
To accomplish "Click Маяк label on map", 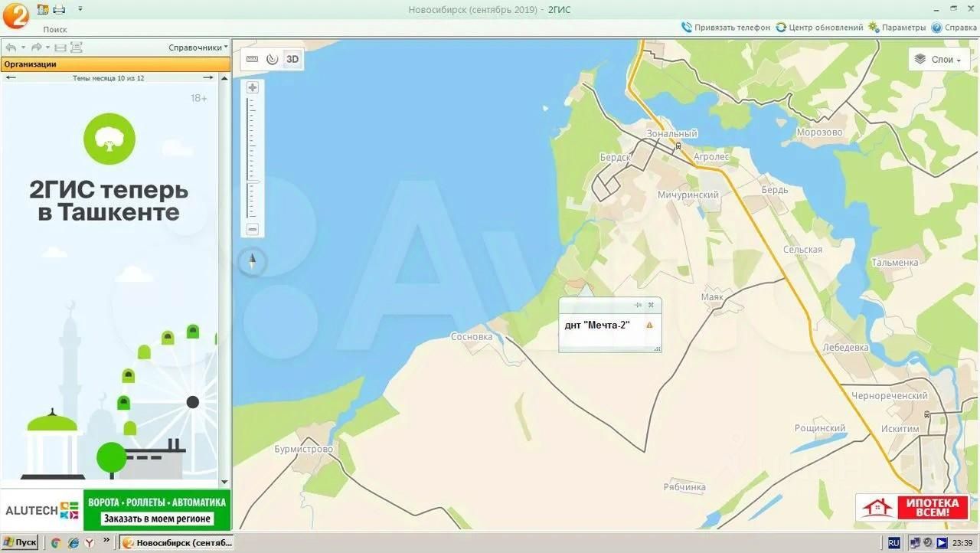I will (x=712, y=296).
